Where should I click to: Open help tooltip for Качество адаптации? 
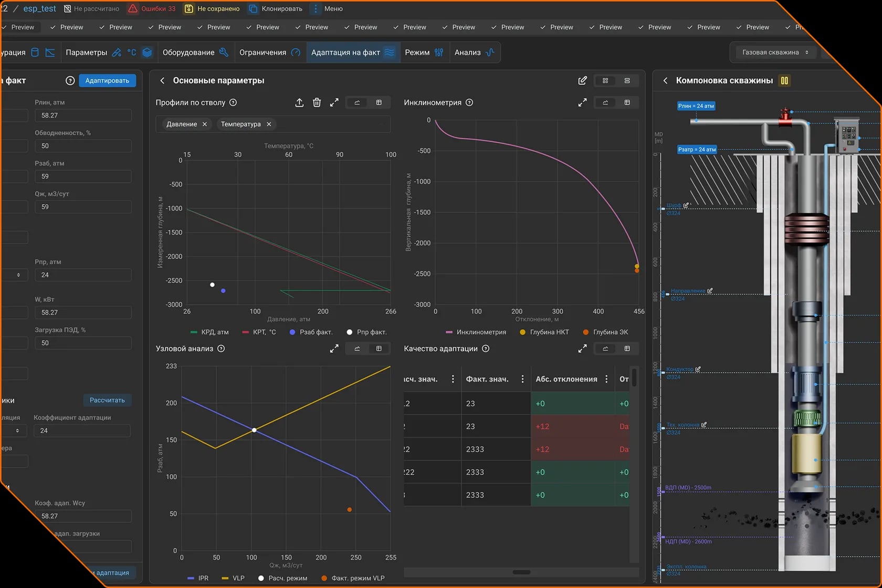pyautogui.click(x=486, y=349)
